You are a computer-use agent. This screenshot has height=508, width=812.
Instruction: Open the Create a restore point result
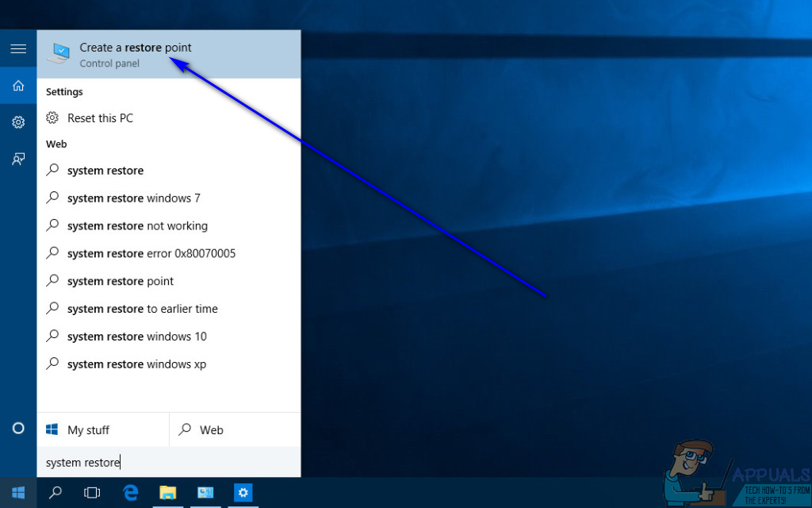[x=169, y=55]
